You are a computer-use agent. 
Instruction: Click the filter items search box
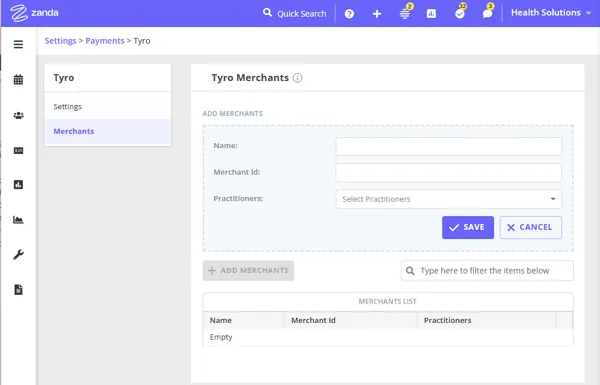tap(487, 271)
